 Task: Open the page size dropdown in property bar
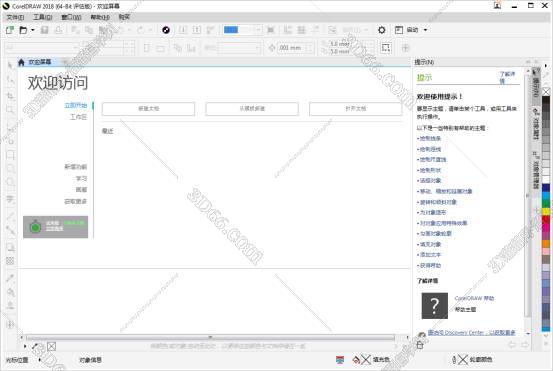(x=42, y=47)
